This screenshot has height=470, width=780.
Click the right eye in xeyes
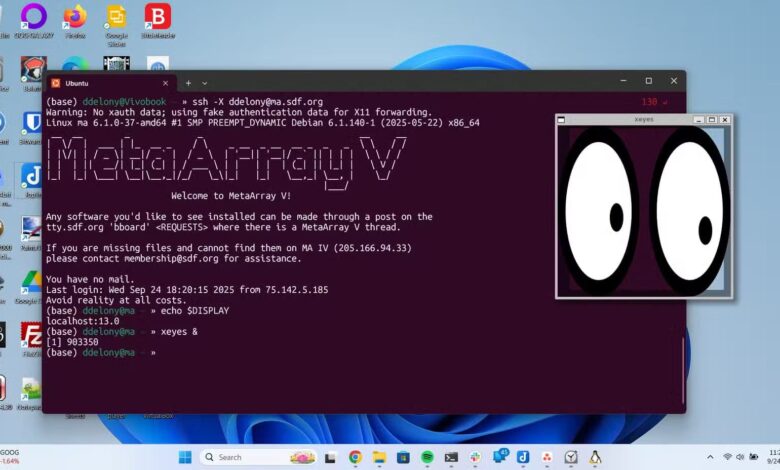[690, 211]
